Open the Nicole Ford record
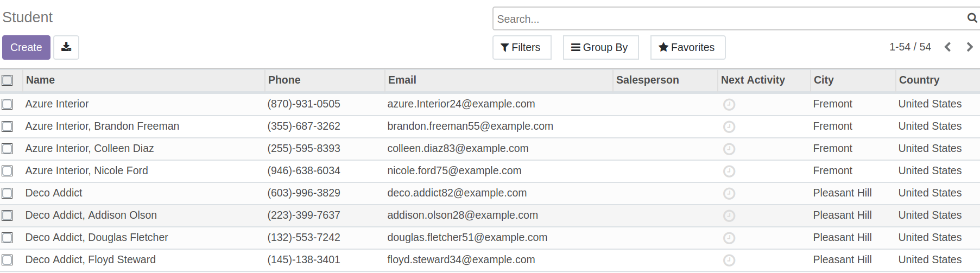980x273 pixels. (87, 170)
